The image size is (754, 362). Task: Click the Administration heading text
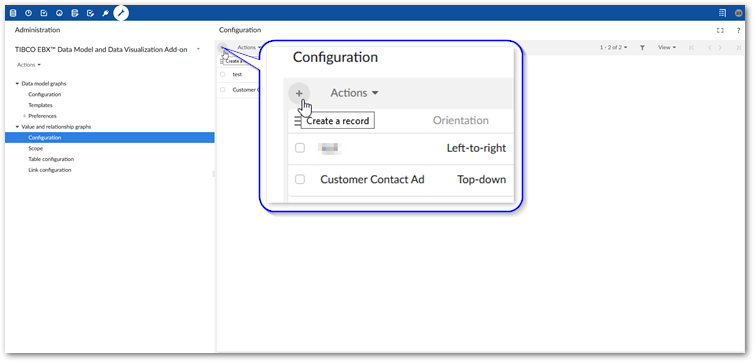[x=38, y=30]
